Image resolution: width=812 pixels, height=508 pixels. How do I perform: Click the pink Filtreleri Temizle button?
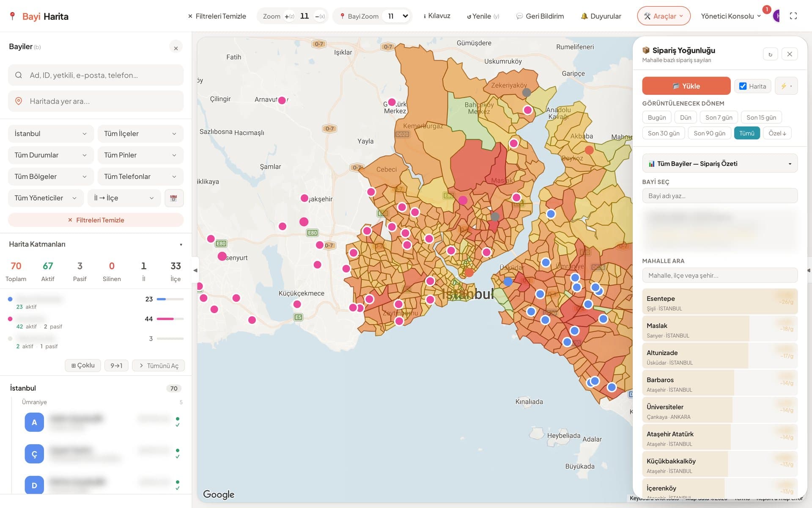pyautogui.click(x=96, y=220)
